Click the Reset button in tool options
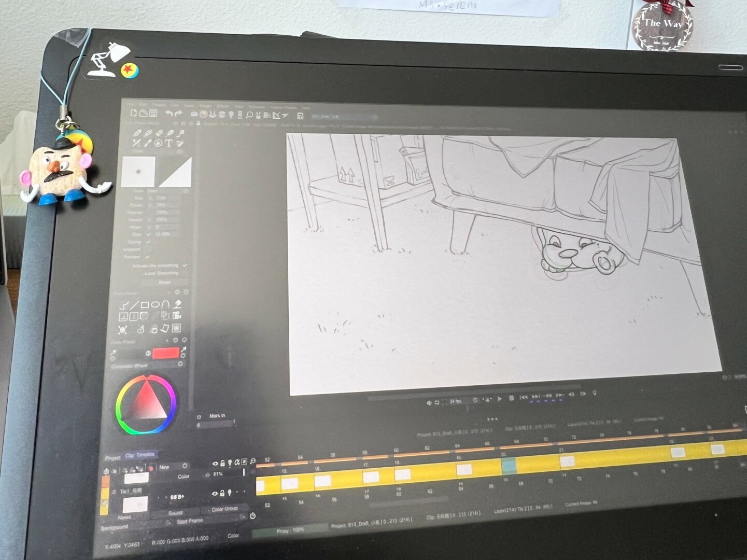747x560 pixels. coord(164,282)
